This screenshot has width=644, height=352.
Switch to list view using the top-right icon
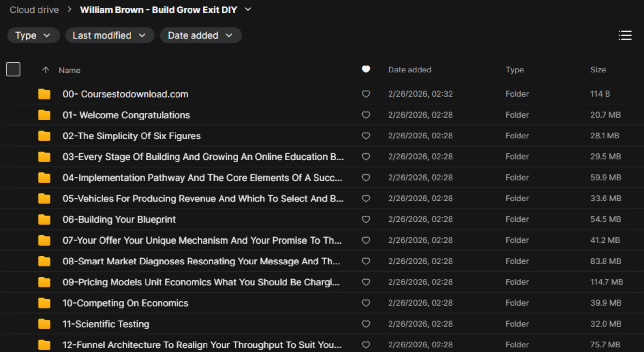625,35
